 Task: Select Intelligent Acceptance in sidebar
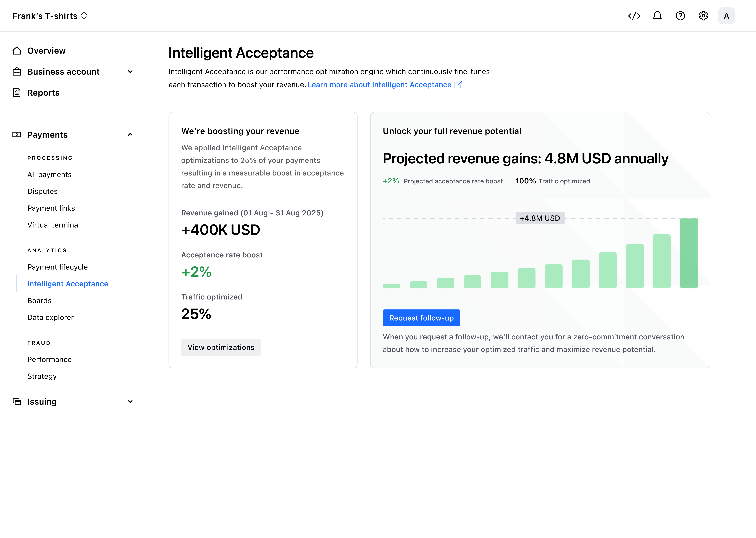point(68,284)
